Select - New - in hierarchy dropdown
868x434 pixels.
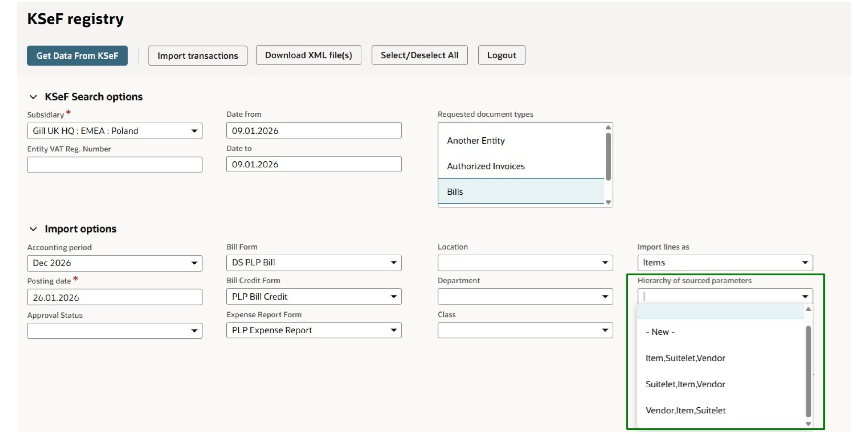[x=661, y=332]
